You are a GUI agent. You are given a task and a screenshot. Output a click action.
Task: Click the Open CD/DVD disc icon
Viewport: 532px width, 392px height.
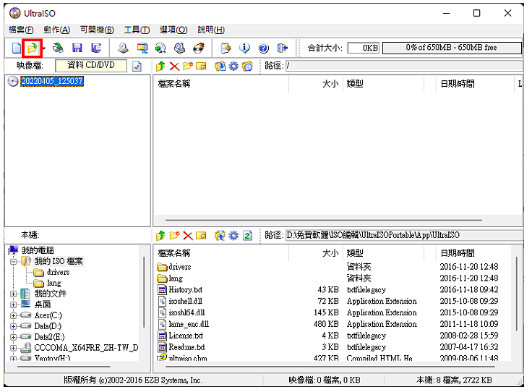58,48
